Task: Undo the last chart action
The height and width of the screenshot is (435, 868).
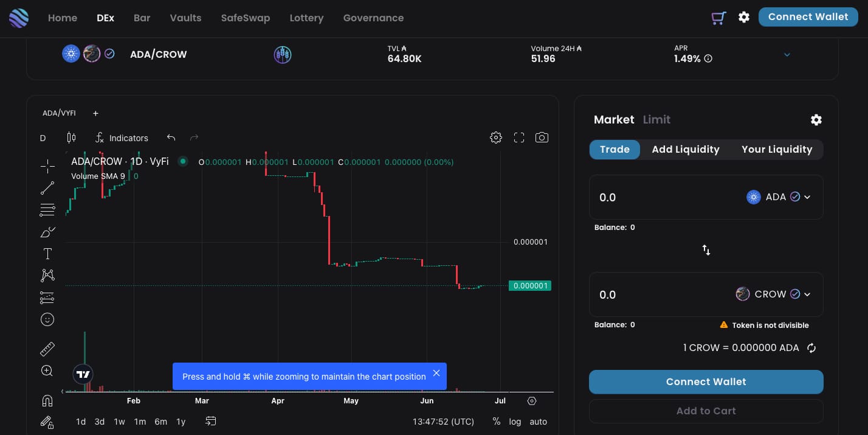Action: tap(171, 137)
